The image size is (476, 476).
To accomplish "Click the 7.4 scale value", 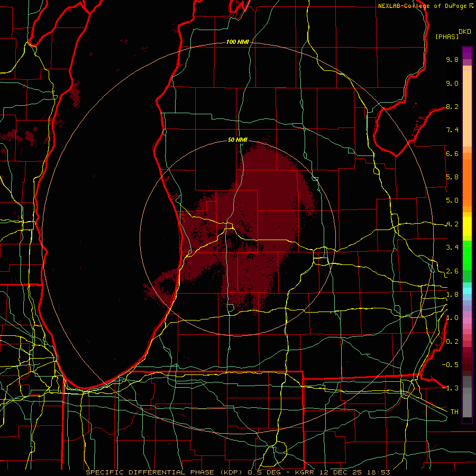I will 452,130.
